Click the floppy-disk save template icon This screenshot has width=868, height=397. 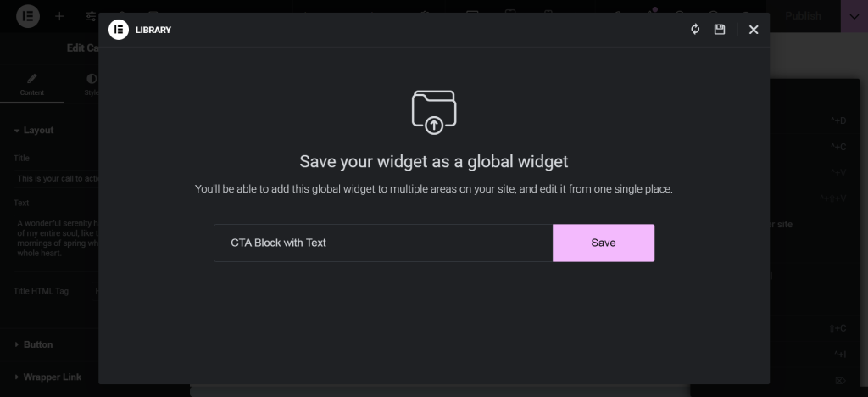[720, 30]
